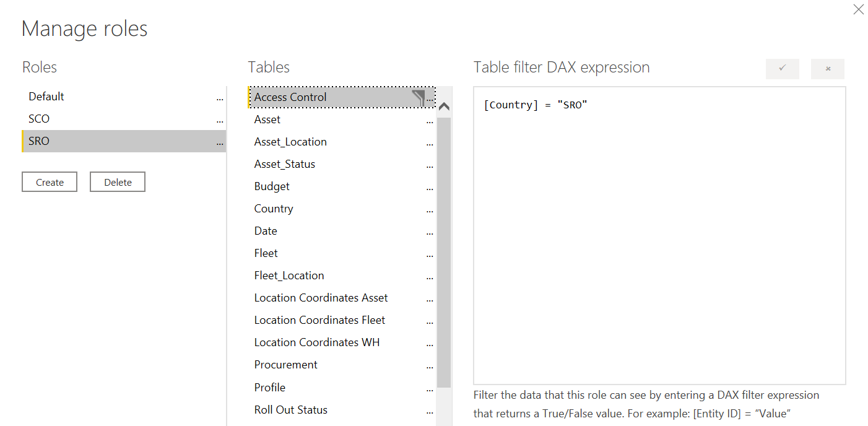Screen dimensions: 868x426
Task: Select the Budget table
Action: 342,186
